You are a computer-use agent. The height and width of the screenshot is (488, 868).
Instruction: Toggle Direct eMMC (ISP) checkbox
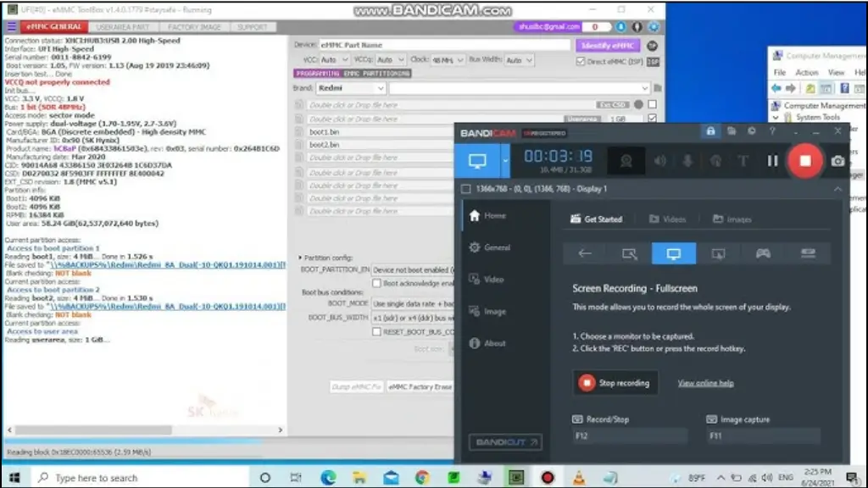(580, 61)
